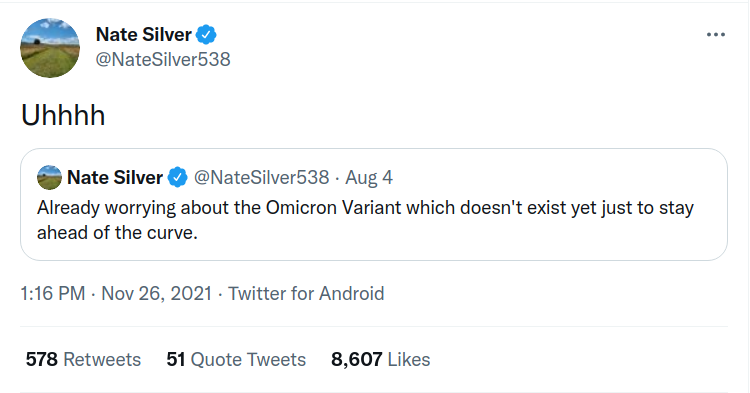Viewport: 750px width, 393px height.
Task: Click the 1:16 PM · Nov 26, 2021 timestamp
Action: coord(116,294)
